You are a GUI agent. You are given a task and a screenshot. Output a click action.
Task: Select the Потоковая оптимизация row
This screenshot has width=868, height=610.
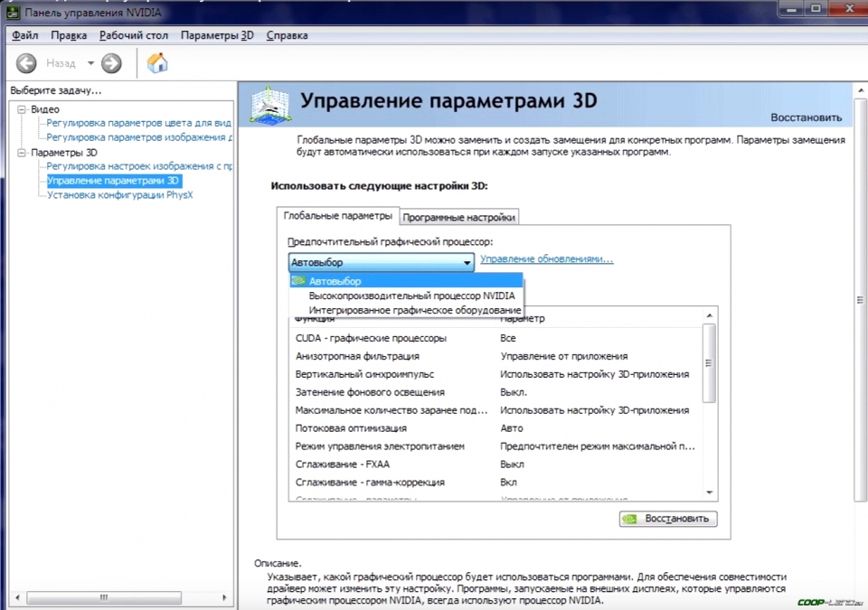[x=495, y=428]
